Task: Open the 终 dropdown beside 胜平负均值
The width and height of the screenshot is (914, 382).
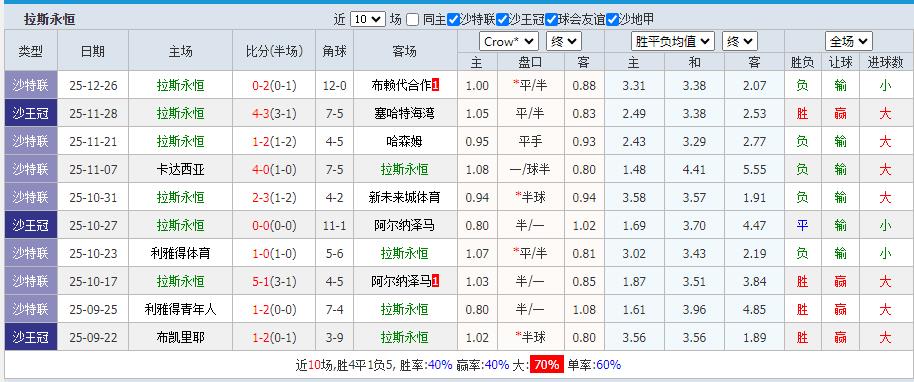Action: click(740, 41)
